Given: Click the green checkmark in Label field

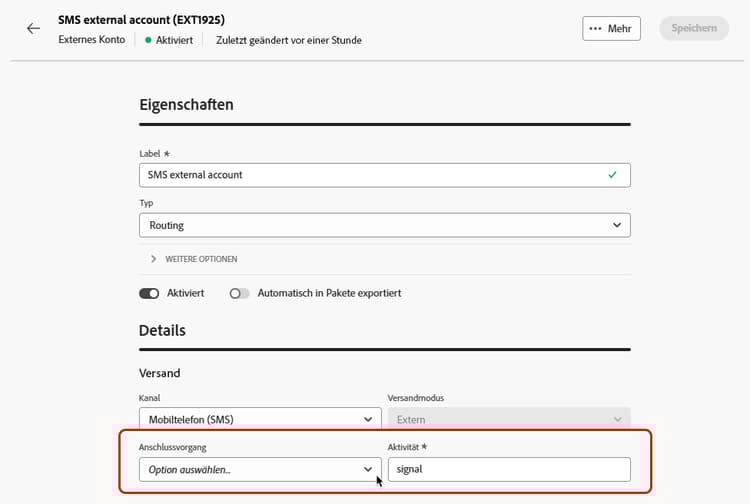Looking at the screenshot, I should pos(612,174).
